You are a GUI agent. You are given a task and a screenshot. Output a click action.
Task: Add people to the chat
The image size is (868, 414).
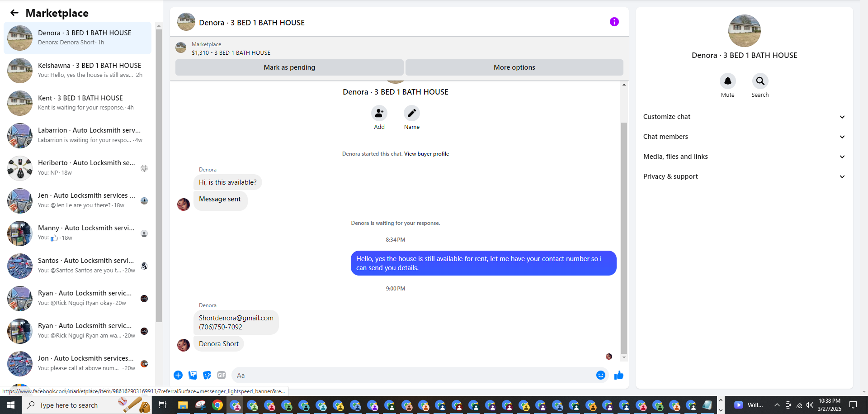click(379, 113)
